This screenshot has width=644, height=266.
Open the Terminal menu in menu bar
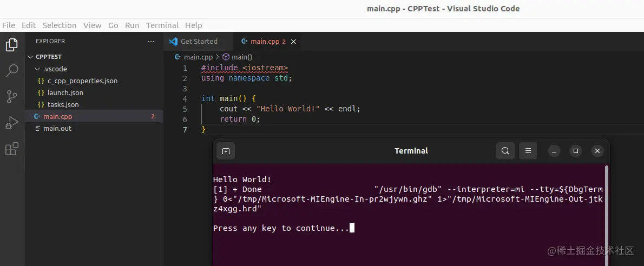pyautogui.click(x=162, y=25)
